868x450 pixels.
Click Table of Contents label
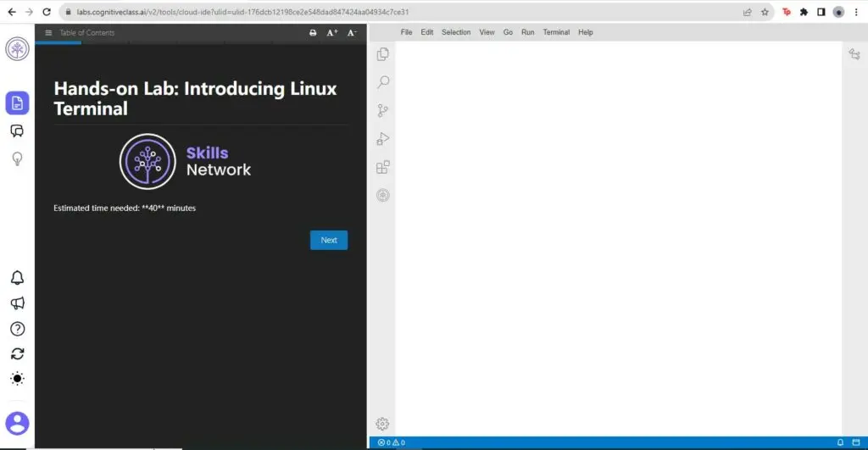click(87, 33)
